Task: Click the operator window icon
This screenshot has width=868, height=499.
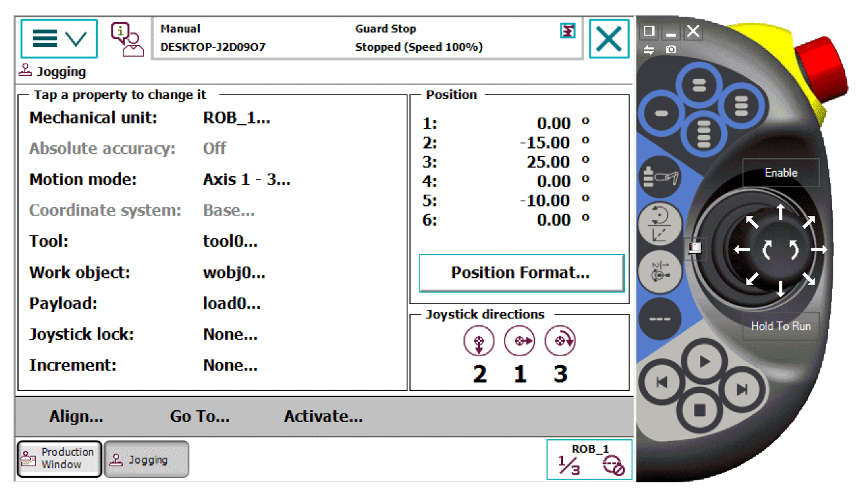Action: [127, 39]
